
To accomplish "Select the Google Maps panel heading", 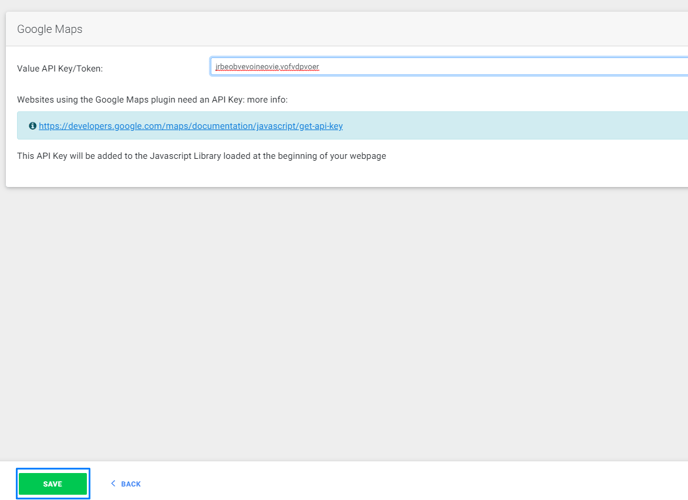I will point(50,29).
